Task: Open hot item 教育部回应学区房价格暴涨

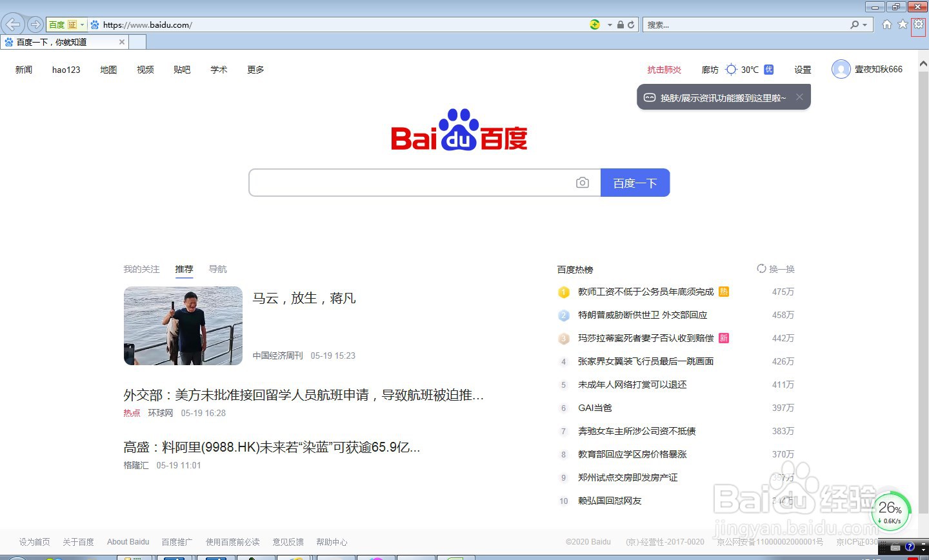Action: pos(632,454)
